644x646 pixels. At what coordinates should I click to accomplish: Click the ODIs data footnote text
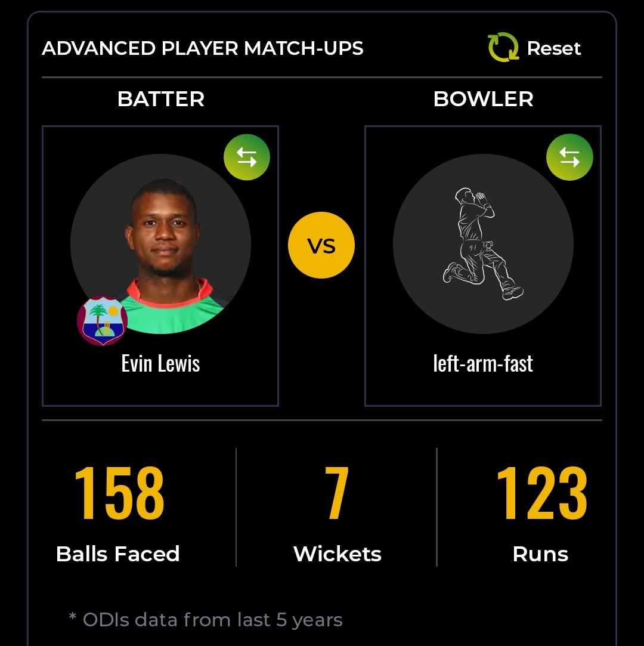pos(206,620)
